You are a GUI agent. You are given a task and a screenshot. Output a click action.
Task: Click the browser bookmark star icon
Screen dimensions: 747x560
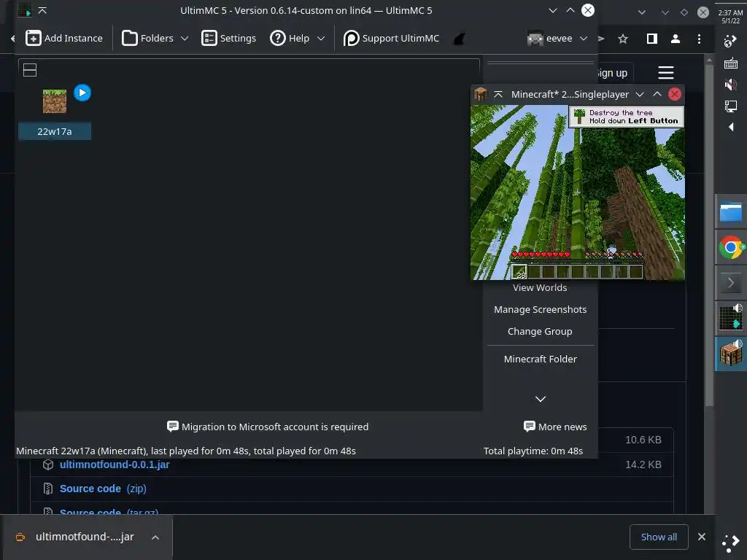(x=623, y=39)
